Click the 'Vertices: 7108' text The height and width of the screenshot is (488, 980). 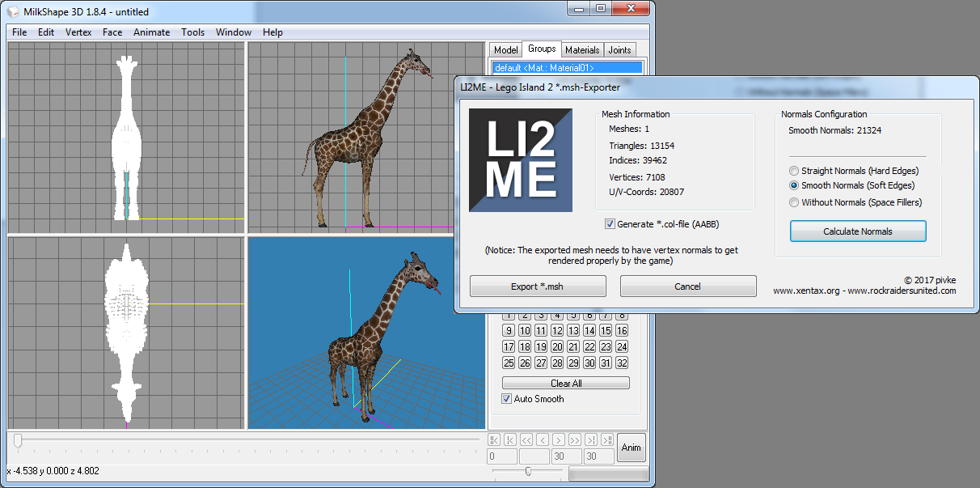(637, 176)
